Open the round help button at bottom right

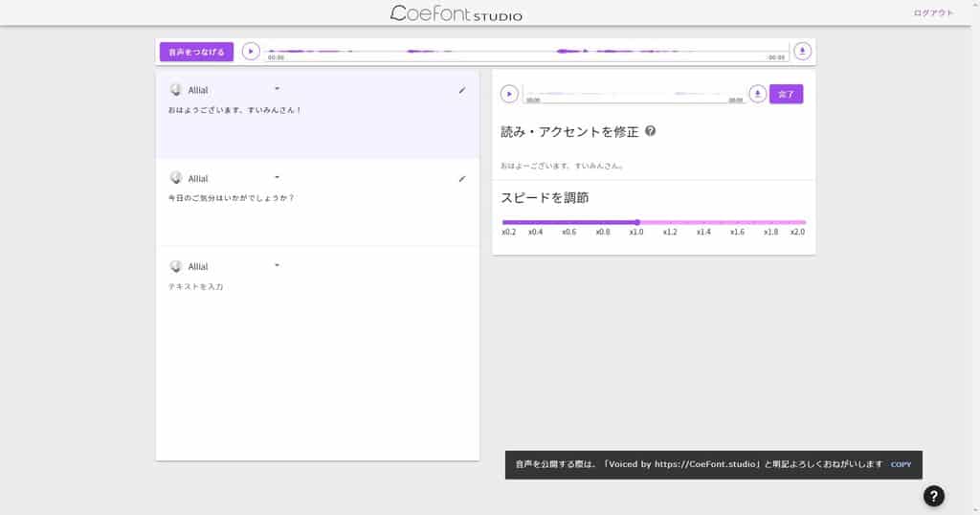[x=934, y=496]
